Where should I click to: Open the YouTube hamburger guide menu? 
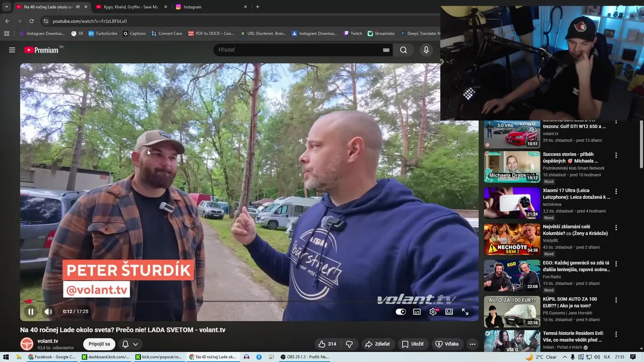coord(12,50)
